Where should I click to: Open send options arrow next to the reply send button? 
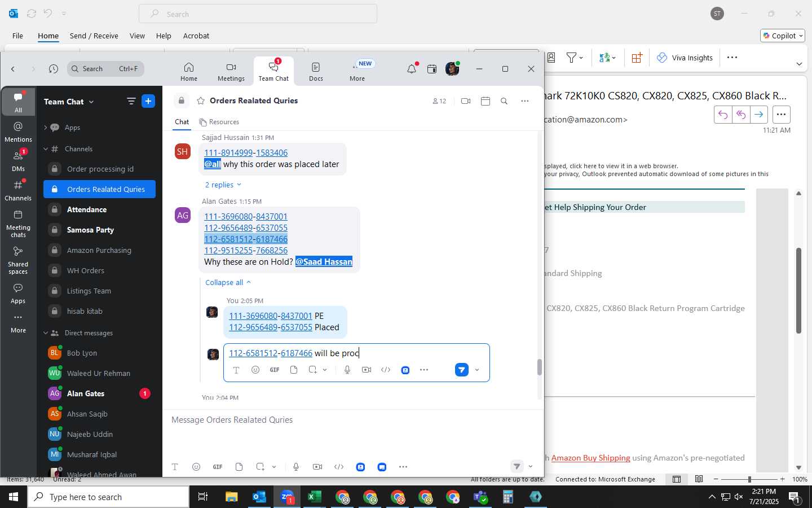pyautogui.click(x=477, y=370)
